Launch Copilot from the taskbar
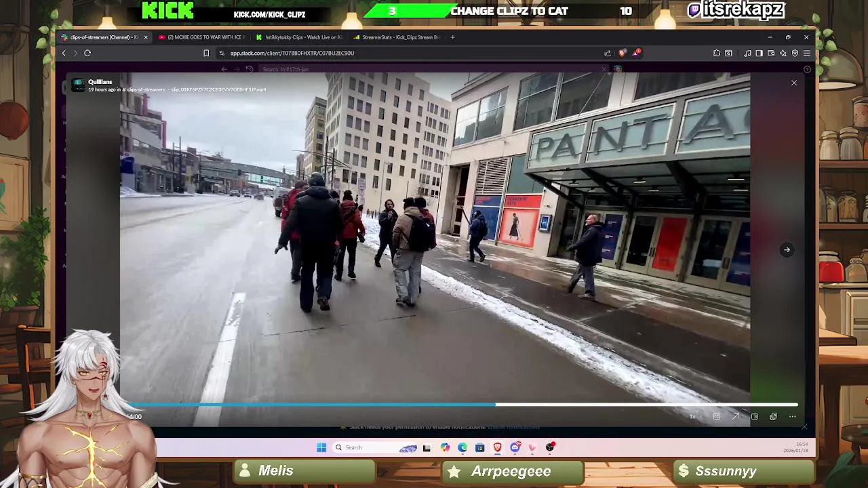The width and height of the screenshot is (868, 488). [x=445, y=447]
